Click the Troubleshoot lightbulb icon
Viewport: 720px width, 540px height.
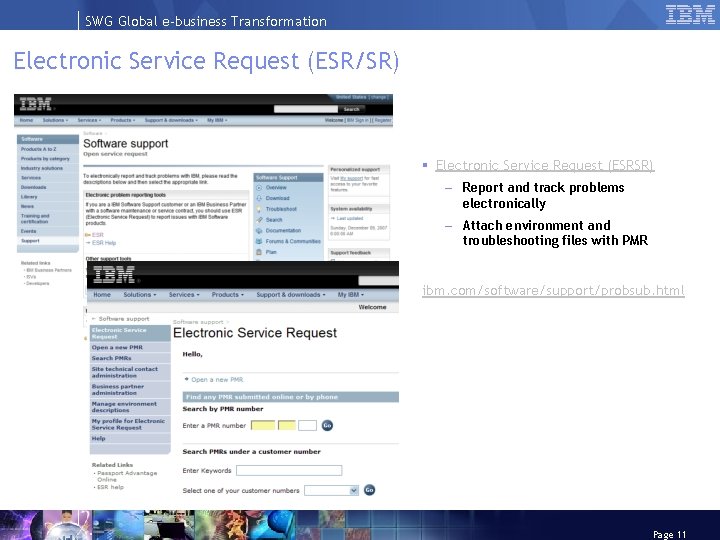pyautogui.click(x=259, y=209)
